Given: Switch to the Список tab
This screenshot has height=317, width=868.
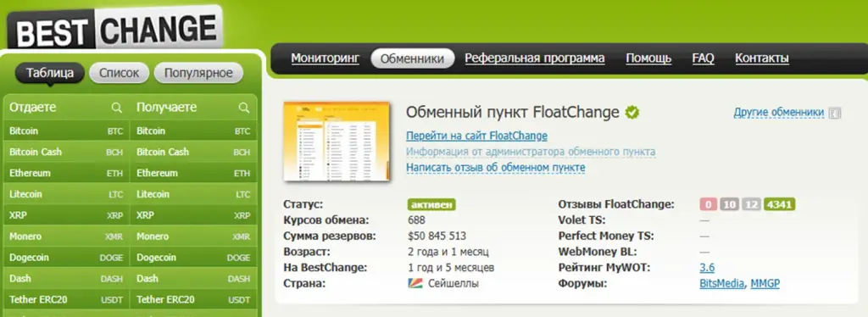Looking at the screenshot, I should click(119, 73).
